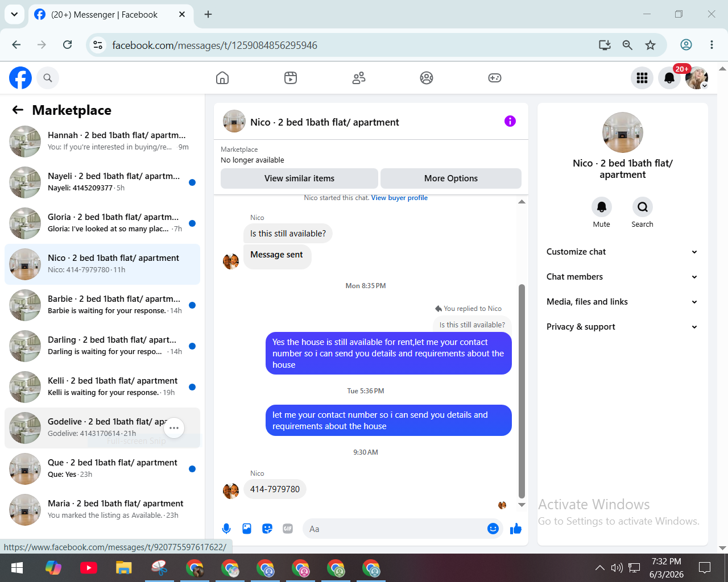Open the Chrome profile icon
This screenshot has height=582, width=728.
click(x=686, y=45)
